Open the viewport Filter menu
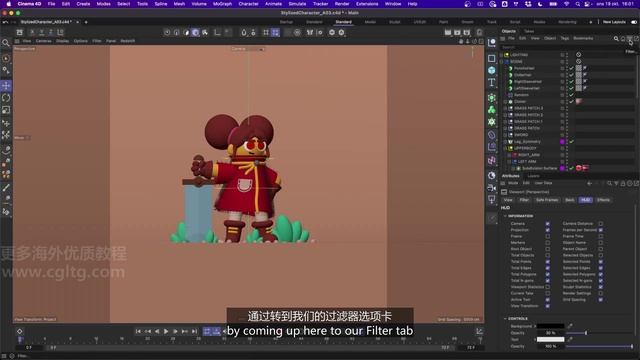The image size is (640, 360). [x=97, y=41]
